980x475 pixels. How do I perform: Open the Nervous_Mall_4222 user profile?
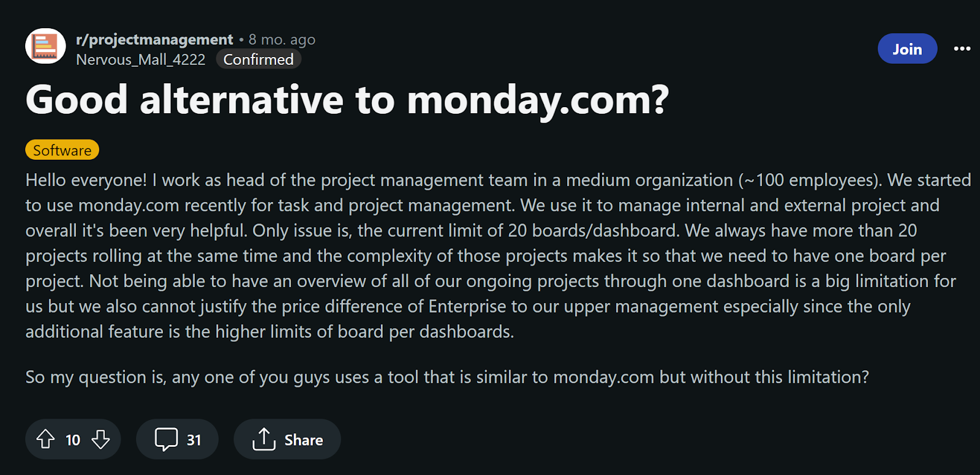(x=141, y=59)
